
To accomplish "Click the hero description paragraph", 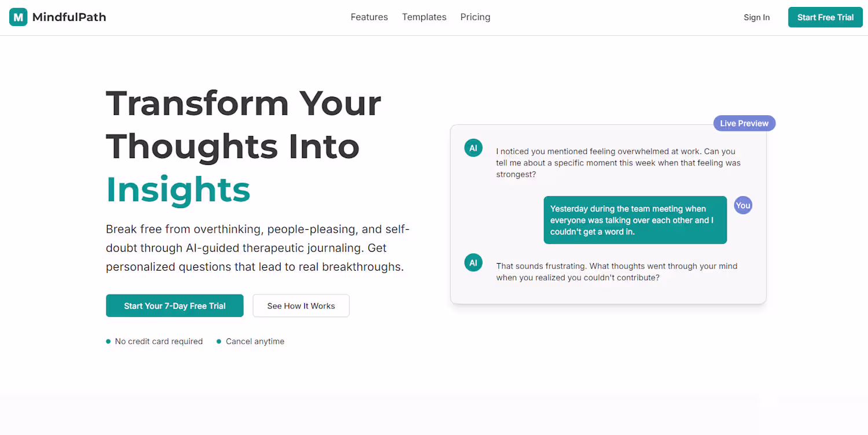I will pos(258,248).
